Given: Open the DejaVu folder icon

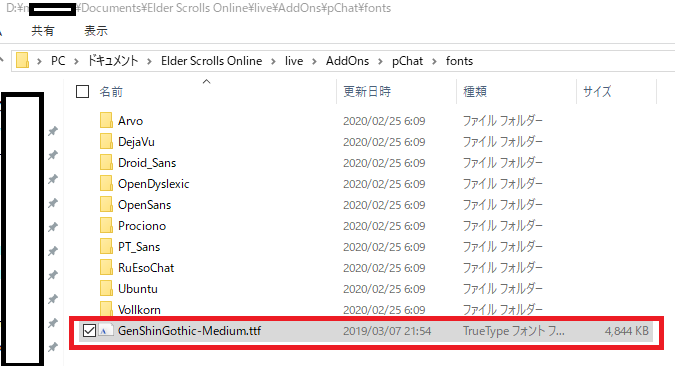Looking at the screenshot, I should [x=106, y=142].
